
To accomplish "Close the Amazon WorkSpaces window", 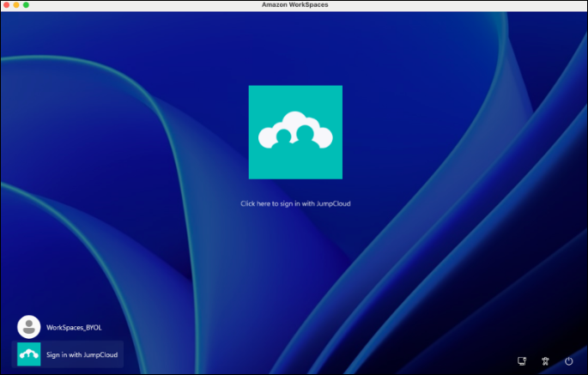I will pos(6,5).
